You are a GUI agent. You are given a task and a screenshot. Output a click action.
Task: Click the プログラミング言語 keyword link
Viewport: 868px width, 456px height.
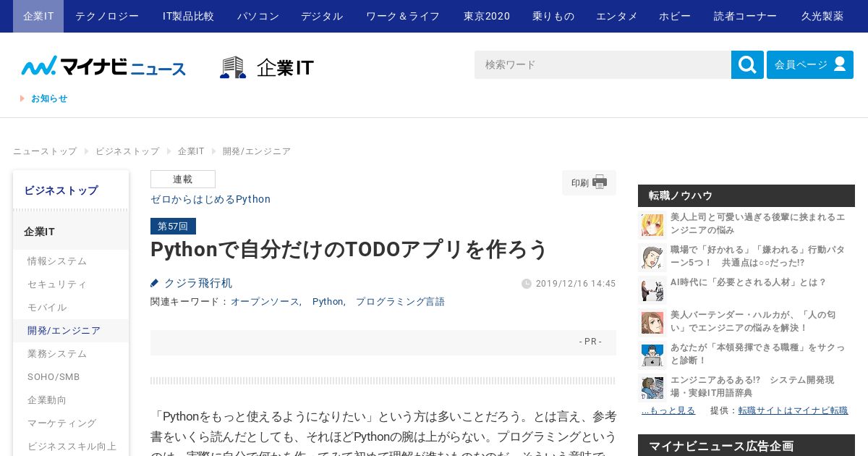click(x=400, y=301)
